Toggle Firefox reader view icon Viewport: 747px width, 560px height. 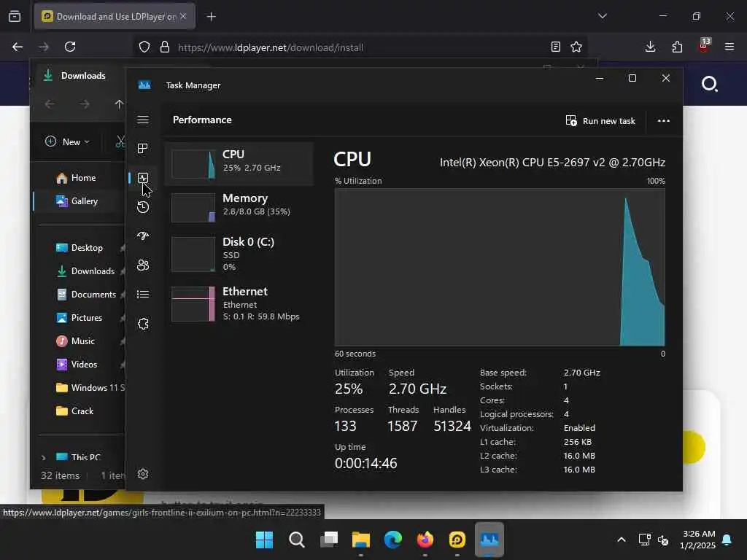[555, 47]
